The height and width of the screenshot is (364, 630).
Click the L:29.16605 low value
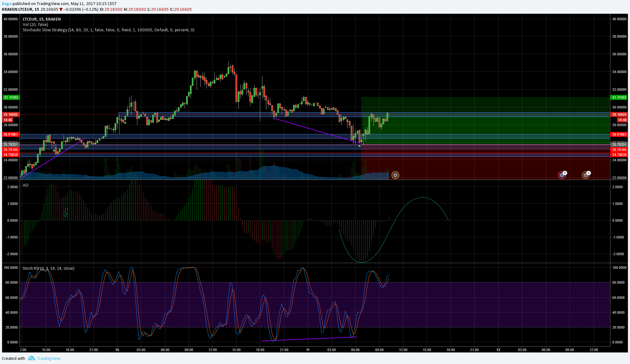point(158,9)
